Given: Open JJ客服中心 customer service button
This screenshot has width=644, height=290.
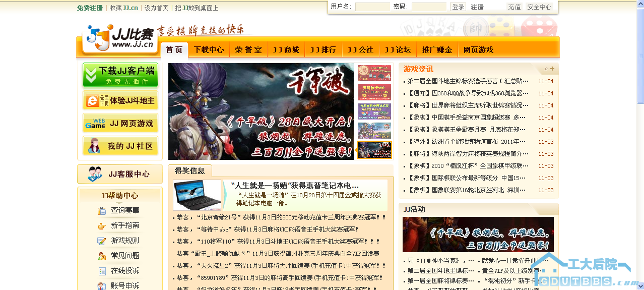Looking at the screenshot, I should (120, 174).
